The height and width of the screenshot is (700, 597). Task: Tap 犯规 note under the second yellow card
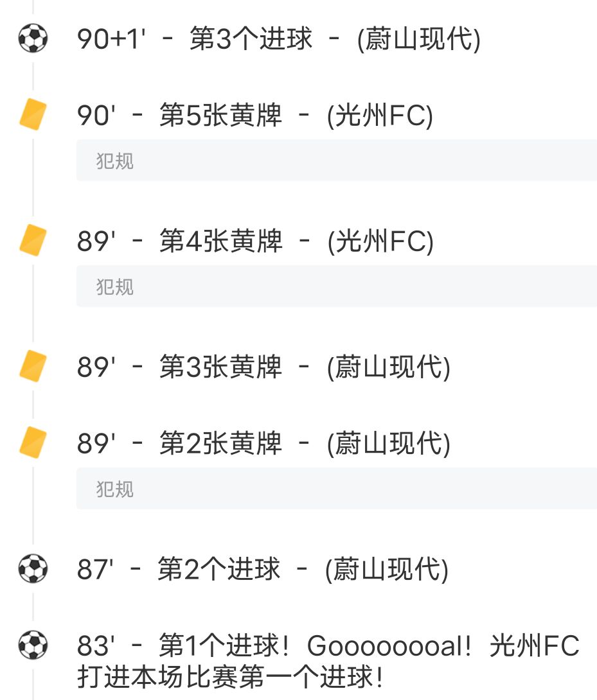tap(115, 489)
